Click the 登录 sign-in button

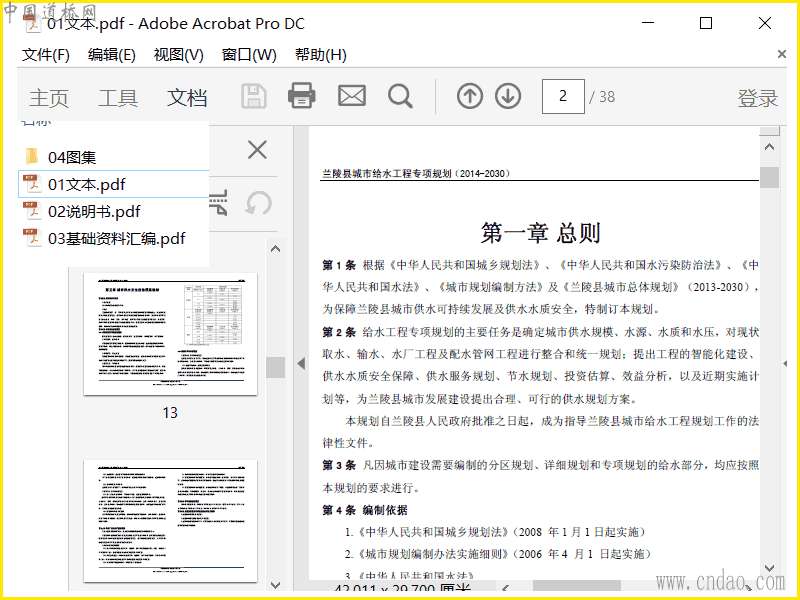[758, 98]
